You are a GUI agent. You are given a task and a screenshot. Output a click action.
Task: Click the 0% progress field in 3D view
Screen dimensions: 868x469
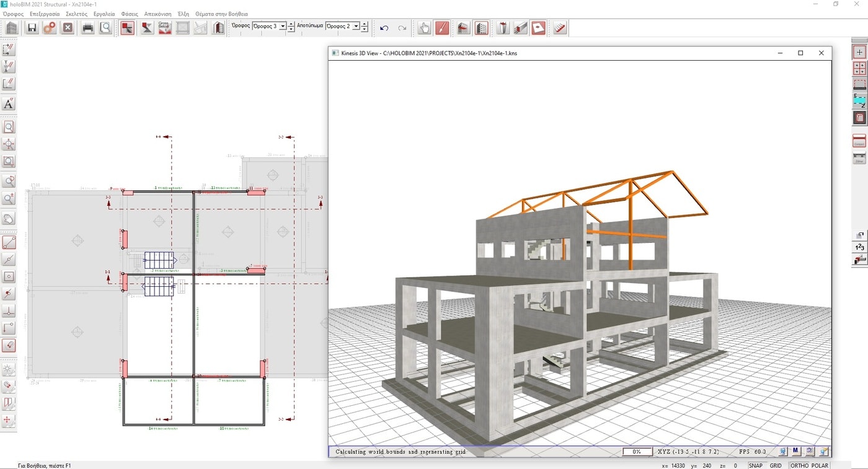(x=637, y=452)
